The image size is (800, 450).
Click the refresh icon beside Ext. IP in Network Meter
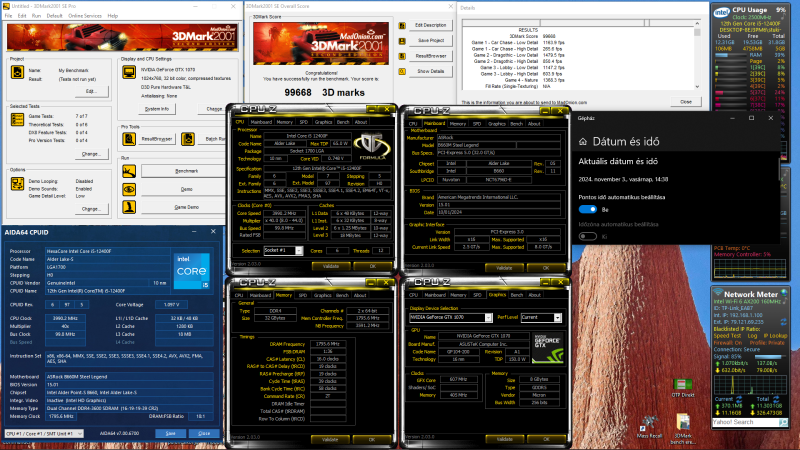784,322
